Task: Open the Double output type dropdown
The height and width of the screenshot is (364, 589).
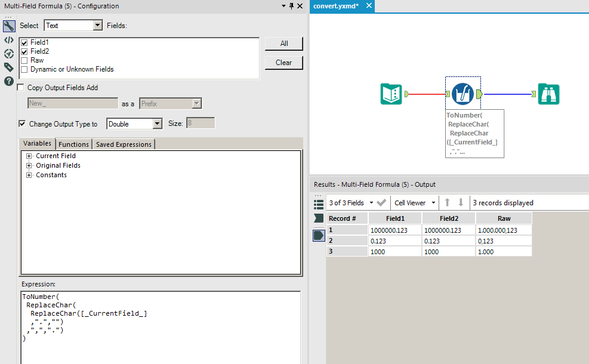Action: tap(156, 123)
